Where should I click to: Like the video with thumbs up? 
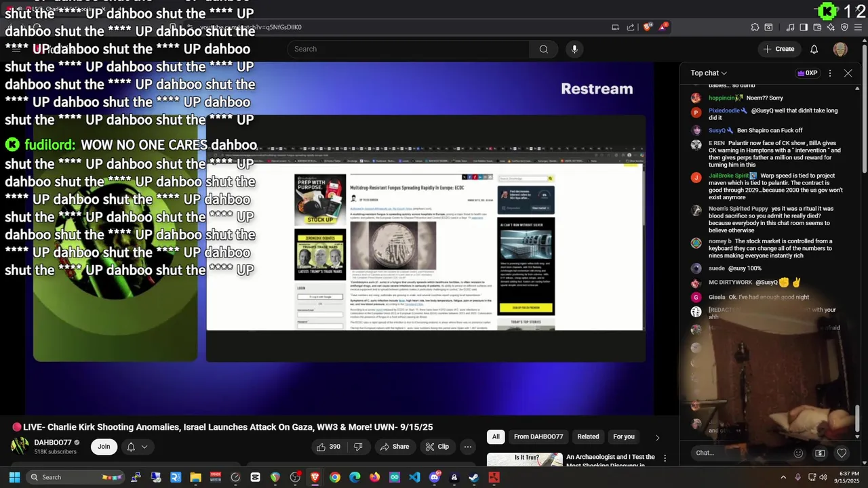pyautogui.click(x=328, y=447)
